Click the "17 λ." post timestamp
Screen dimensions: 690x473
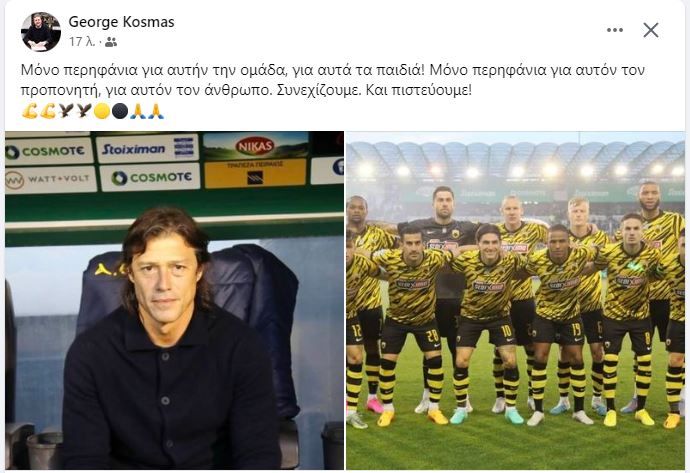pos(82,42)
